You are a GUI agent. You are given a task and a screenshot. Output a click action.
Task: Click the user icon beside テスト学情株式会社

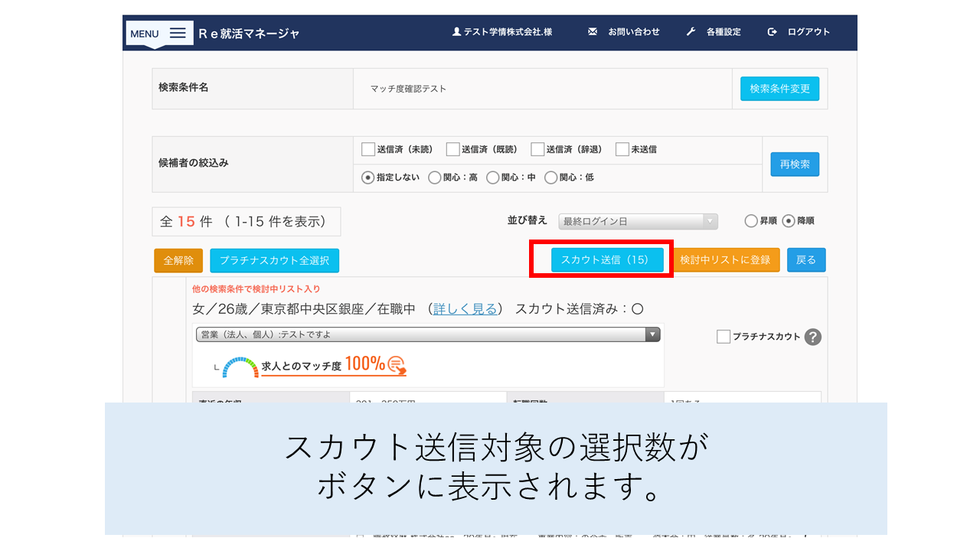pos(457,32)
